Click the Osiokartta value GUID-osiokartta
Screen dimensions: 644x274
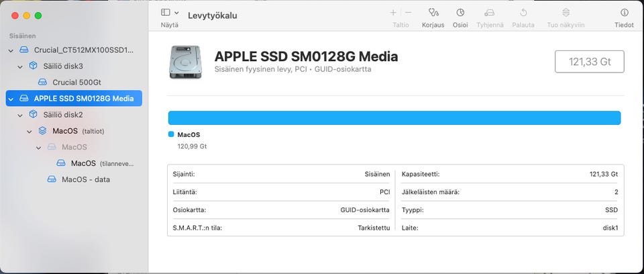[365, 210]
